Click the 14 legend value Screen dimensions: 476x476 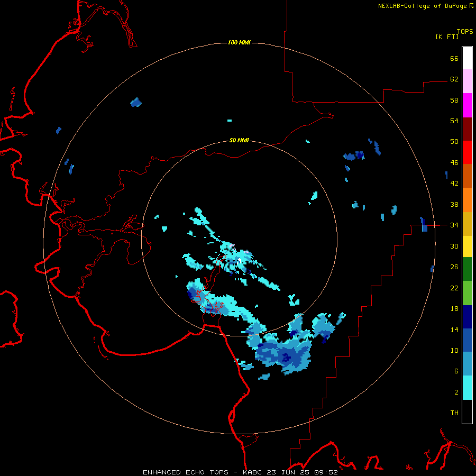(x=454, y=329)
